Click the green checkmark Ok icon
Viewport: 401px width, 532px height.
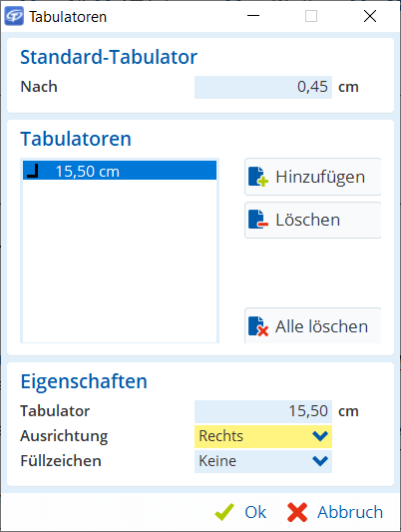(224, 512)
